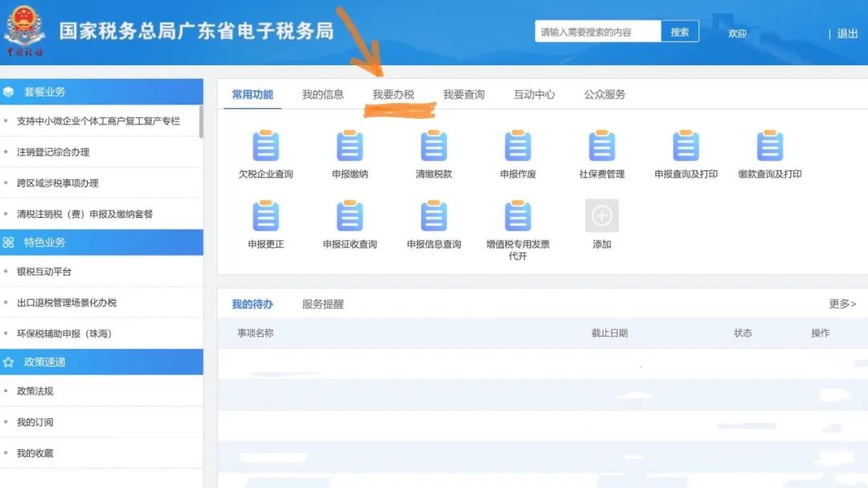Open 支持中小微企业个体工商户复工复产专栏
This screenshot has height=488, width=868.
point(99,121)
